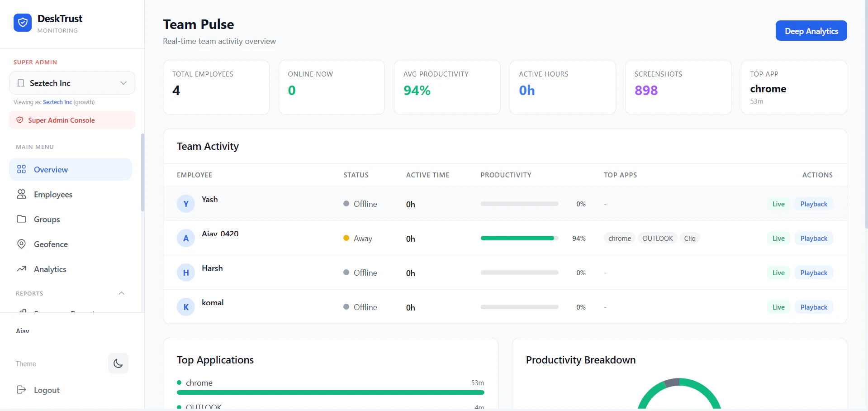Image resolution: width=868 pixels, height=411 pixels.
Task: Click the Logout label
Action: [47, 390]
